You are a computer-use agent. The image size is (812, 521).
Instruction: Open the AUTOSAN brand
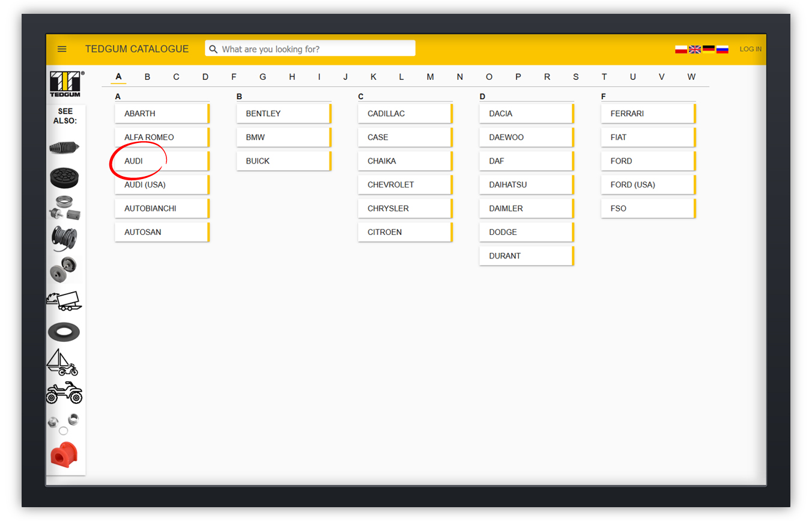pyautogui.click(x=162, y=232)
